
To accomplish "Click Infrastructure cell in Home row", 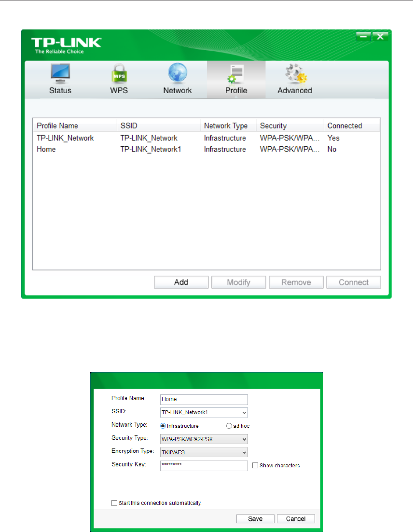I will (x=225, y=149).
